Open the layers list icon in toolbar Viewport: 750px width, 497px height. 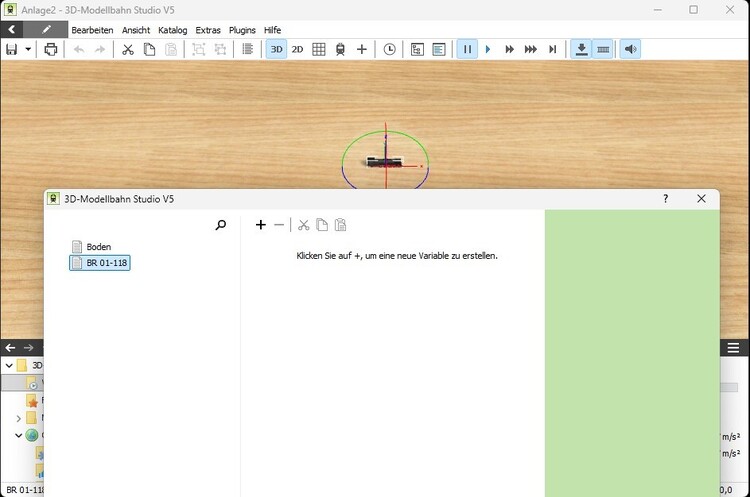point(247,49)
